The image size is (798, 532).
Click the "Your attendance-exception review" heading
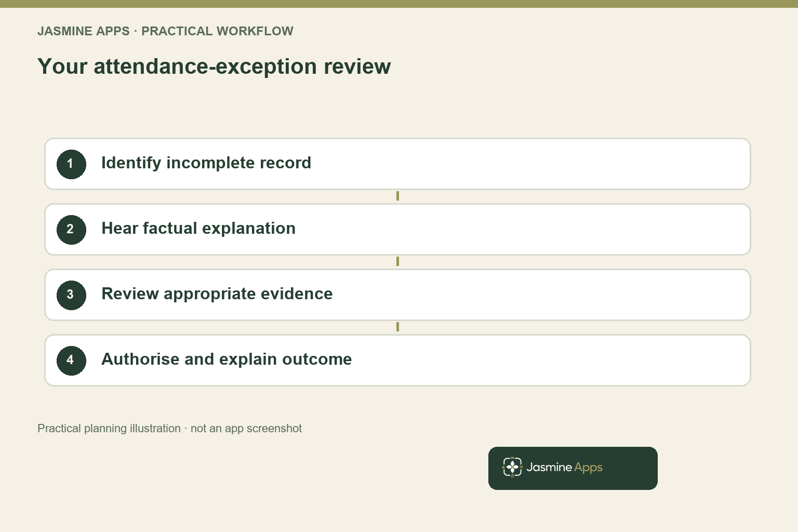(214, 66)
